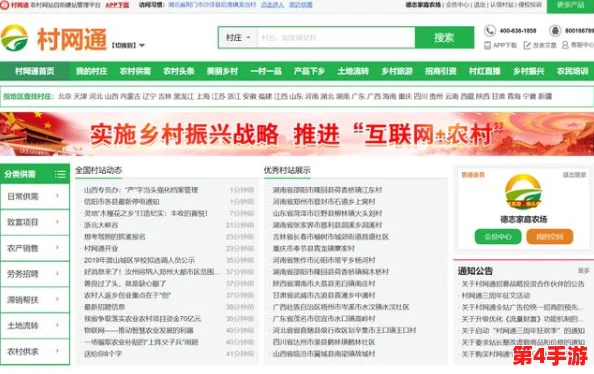Click the 实施乡村振兴战略 banner image
This screenshot has width=594, height=374.
[x=297, y=134]
